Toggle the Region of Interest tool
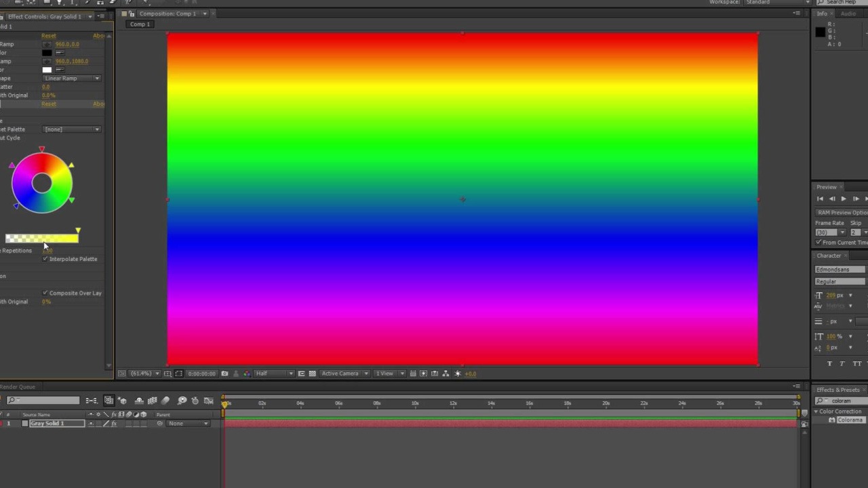The height and width of the screenshot is (488, 868). [x=179, y=373]
